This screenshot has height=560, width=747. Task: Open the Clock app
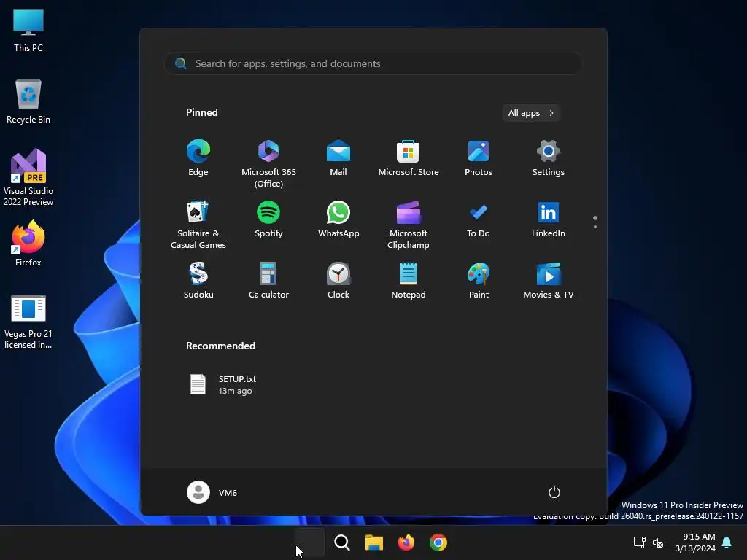(338, 281)
